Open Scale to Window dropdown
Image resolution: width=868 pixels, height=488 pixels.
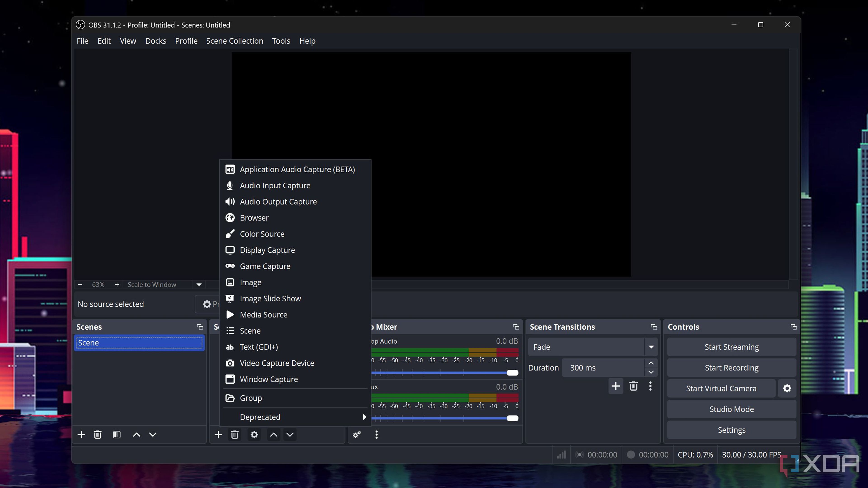199,285
